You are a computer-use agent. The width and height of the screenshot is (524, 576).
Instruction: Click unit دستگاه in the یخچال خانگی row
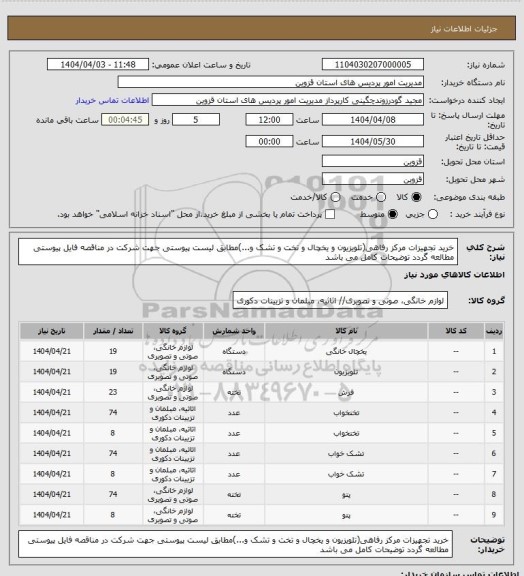(x=234, y=352)
